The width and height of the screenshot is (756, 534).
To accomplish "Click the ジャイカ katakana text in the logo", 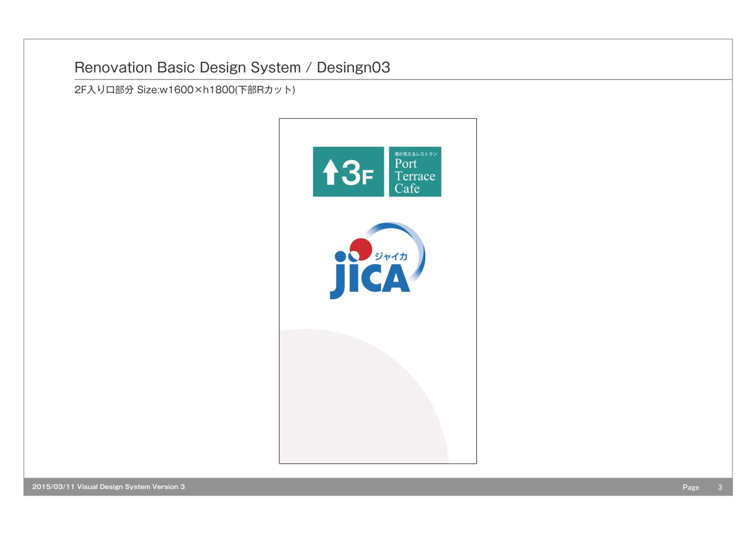I will [x=391, y=256].
